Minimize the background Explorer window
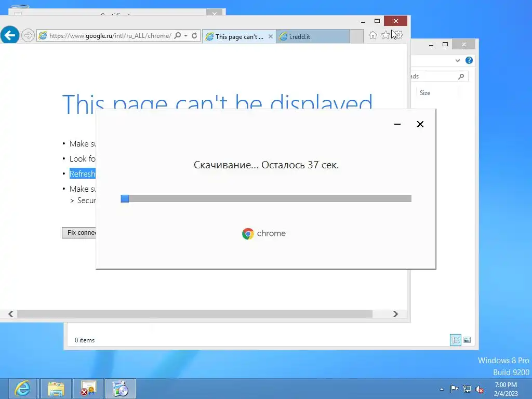Viewport: 532px width, 399px height. 431,45
